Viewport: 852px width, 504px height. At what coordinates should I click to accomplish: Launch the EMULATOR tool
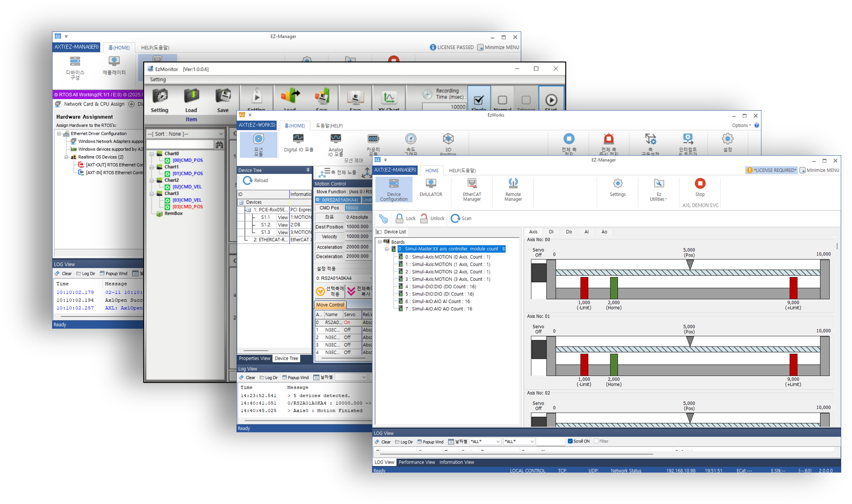(x=431, y=188)
